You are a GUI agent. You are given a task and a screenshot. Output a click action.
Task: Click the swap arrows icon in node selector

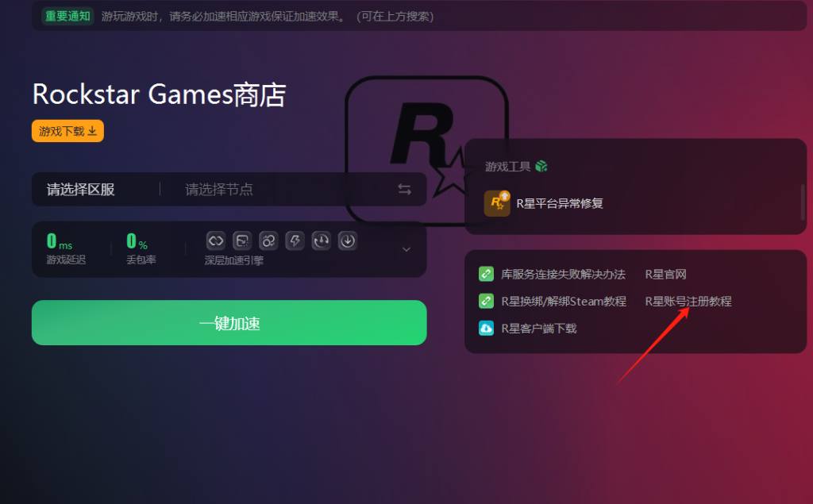pos(404,189)
